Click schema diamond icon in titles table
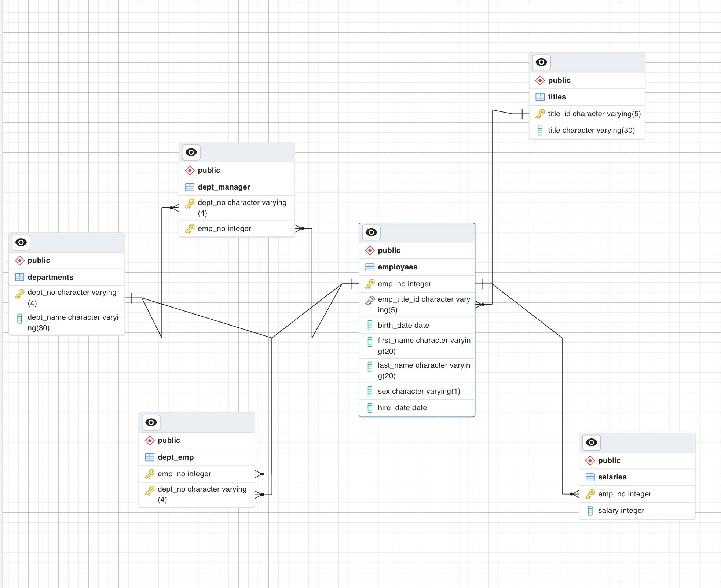 pyautogui.click(x=540, y=80)
